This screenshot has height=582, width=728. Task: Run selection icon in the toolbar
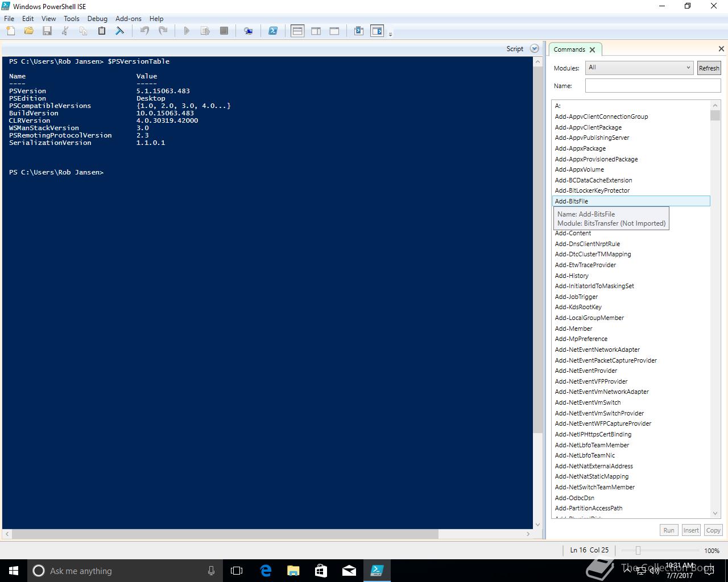205,31
